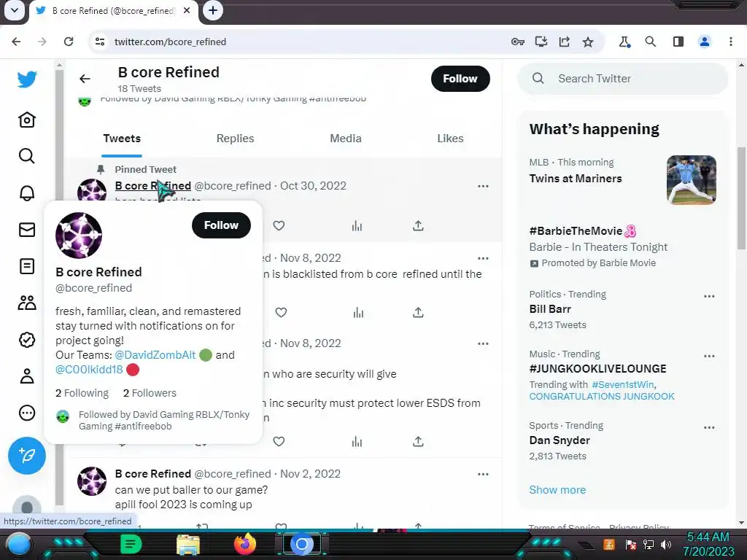This screenshot has width=747, height=560.
Task: Open more options on blacklisted Nov 8 tweet
Action: 483,258
